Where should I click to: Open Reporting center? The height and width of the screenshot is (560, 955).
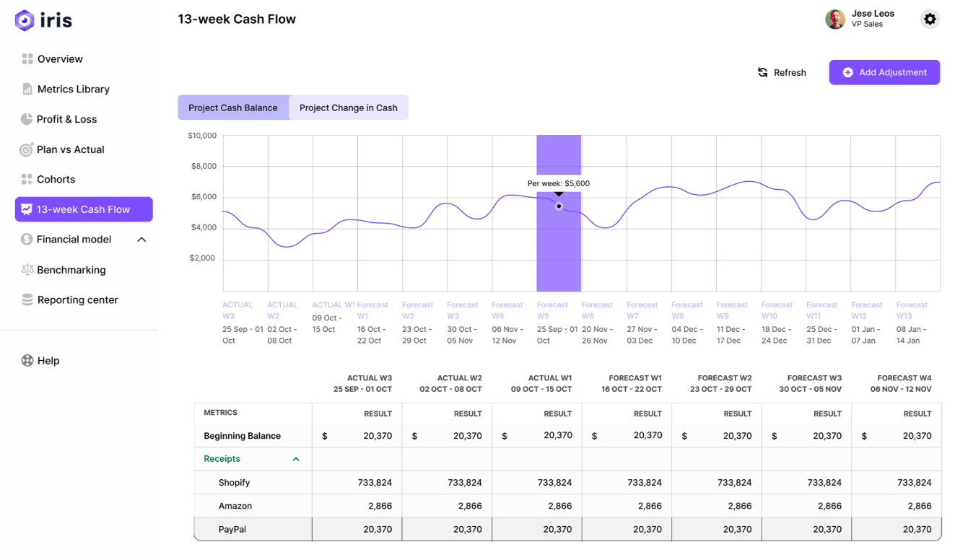77,299
